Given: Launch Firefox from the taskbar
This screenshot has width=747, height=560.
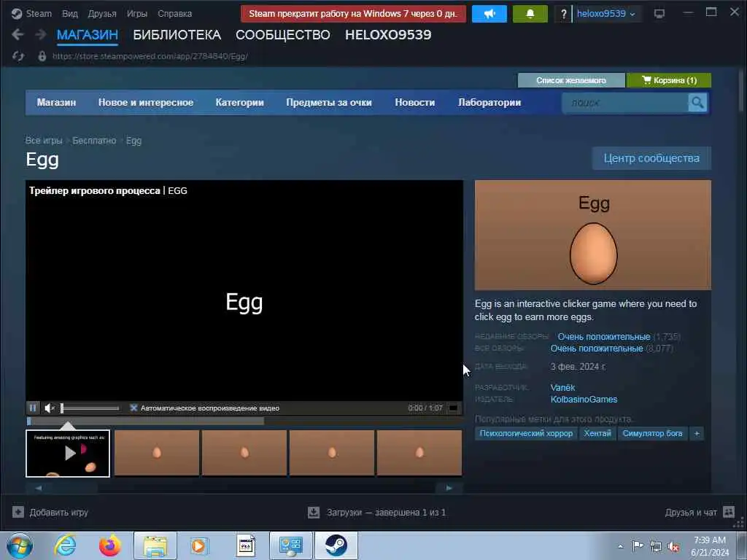Looking at the screenshot, I should pyautogui.click(x=110, y=545).
